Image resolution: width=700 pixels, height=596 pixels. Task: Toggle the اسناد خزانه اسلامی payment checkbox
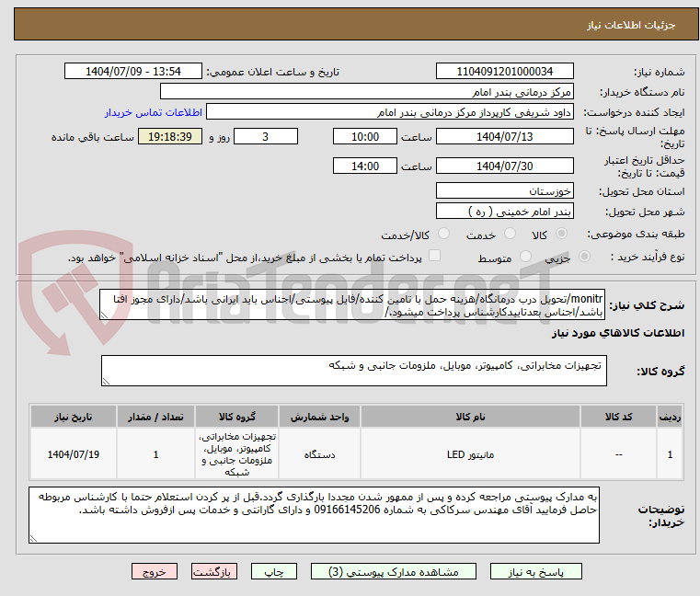[x=434, y=256]
